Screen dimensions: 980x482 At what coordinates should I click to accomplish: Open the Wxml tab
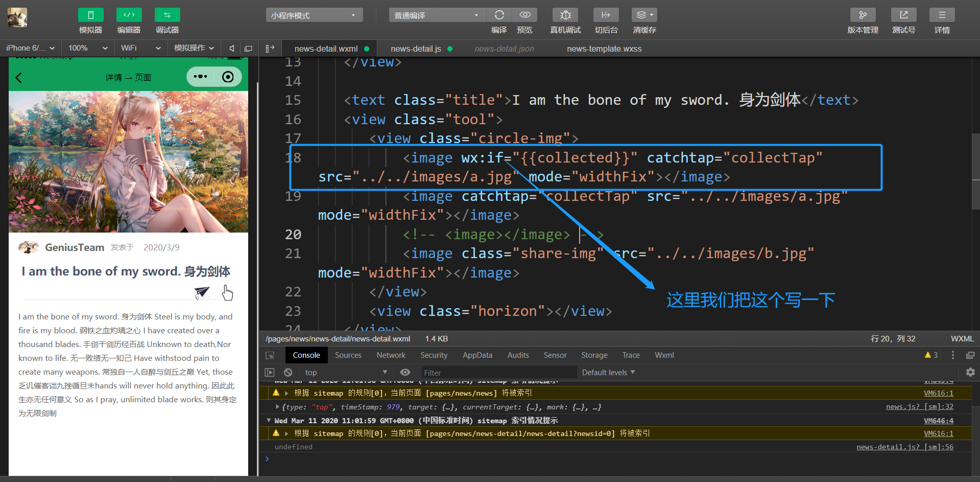coord(664,355)
